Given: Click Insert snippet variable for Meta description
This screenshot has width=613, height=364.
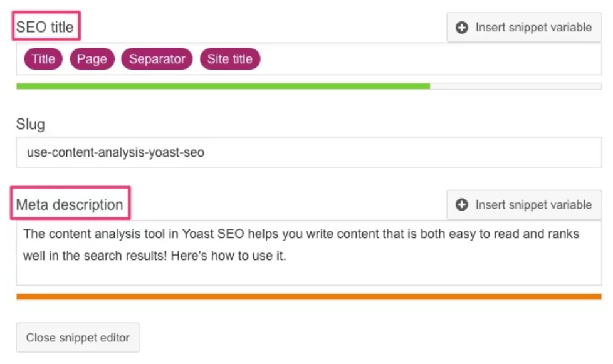Looking at the screenshot, I should [x=524, y=205].
